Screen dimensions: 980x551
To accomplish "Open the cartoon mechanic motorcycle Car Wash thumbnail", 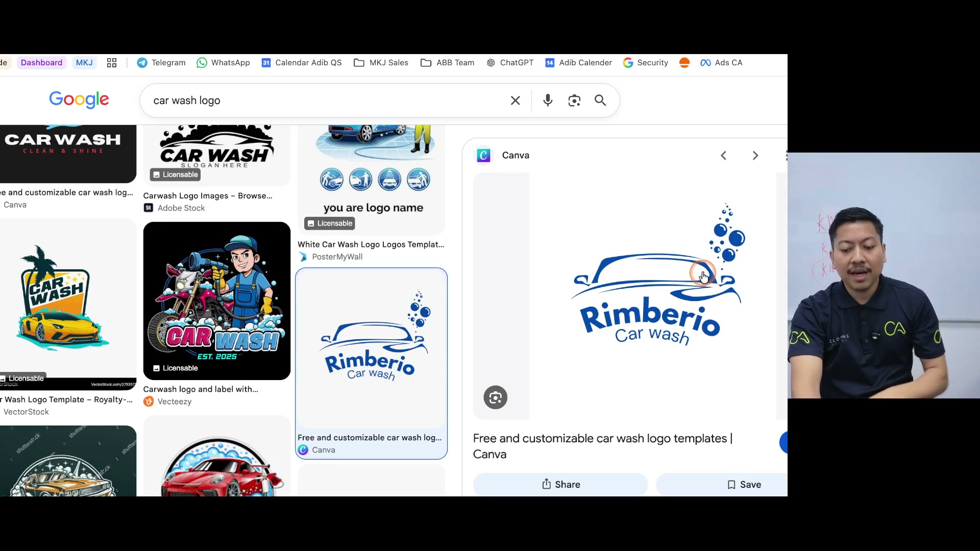I will pyautogui.click(x=217, y=301).
